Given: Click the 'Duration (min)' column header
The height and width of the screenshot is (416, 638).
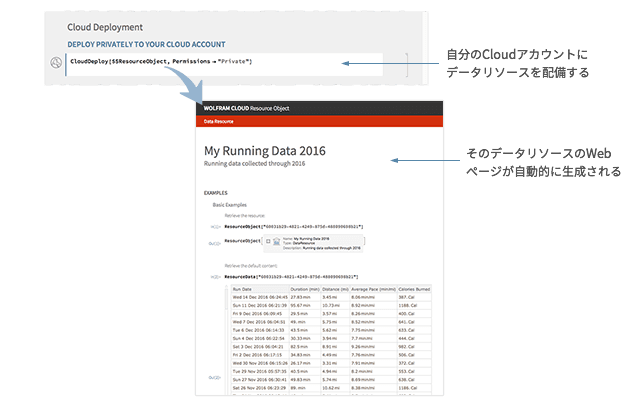Looking at the screenshot, I should click(305, 289).
